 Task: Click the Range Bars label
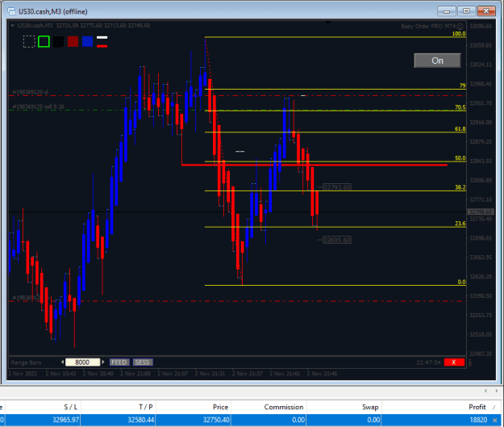(26, 362)
